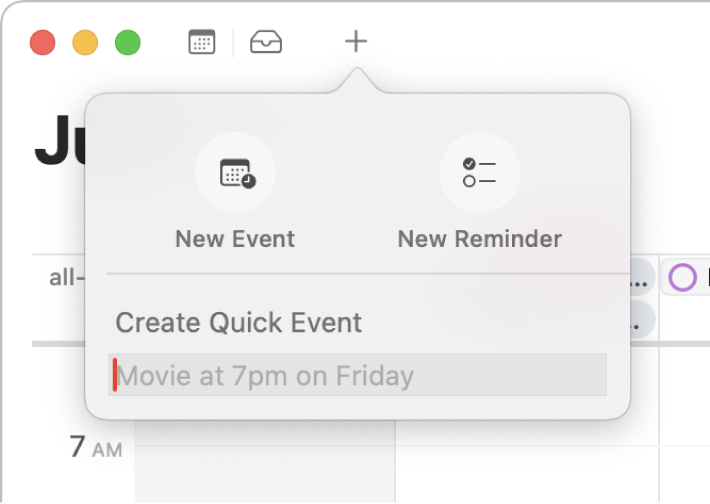Open the calendars list toolbar icon
Screen dimensions: 710x504
click(x=201, y=42)
